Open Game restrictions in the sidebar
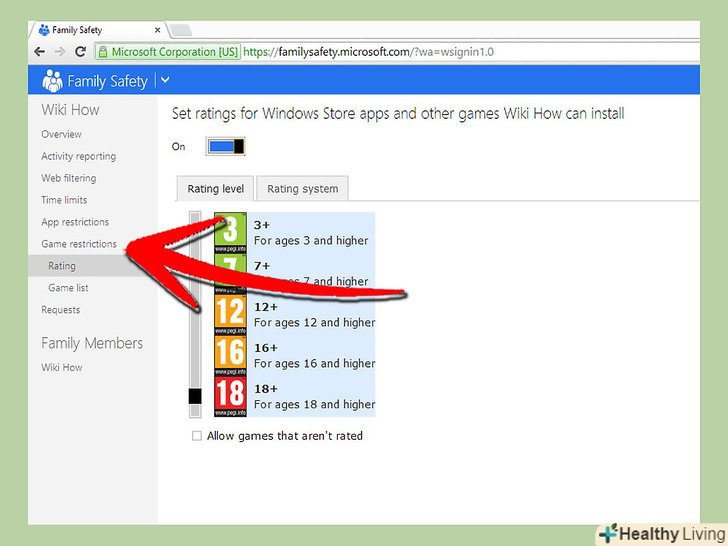 click(x=79, y=244)
